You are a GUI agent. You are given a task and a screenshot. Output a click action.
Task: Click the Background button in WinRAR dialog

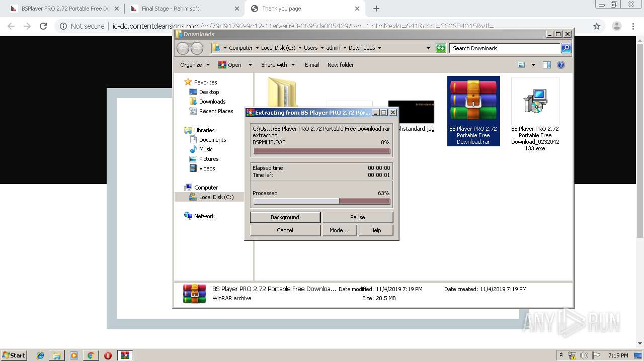(285, 217)
